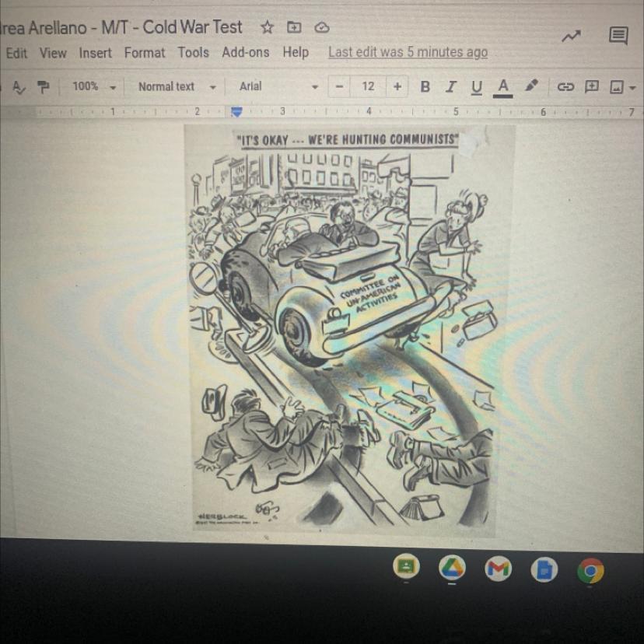Click 'Last edit was 5 minutes ago' link

tap(408, 52)
